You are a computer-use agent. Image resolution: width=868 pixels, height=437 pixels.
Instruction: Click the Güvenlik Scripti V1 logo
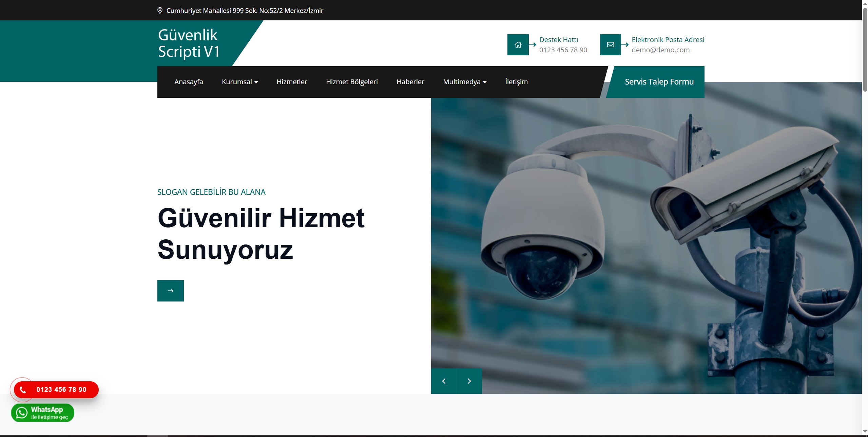pos(189,43)
